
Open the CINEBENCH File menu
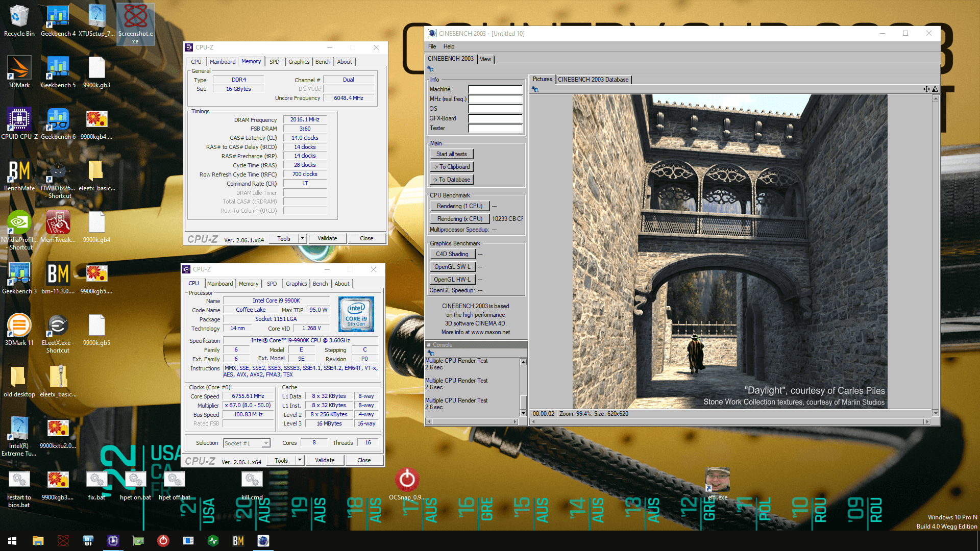pyautogui.click(x=432, y=46)
